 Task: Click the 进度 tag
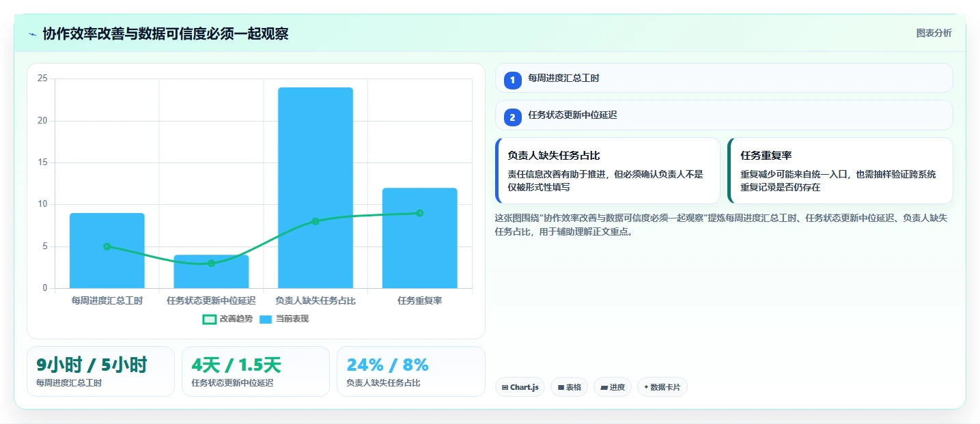(613, 387)
